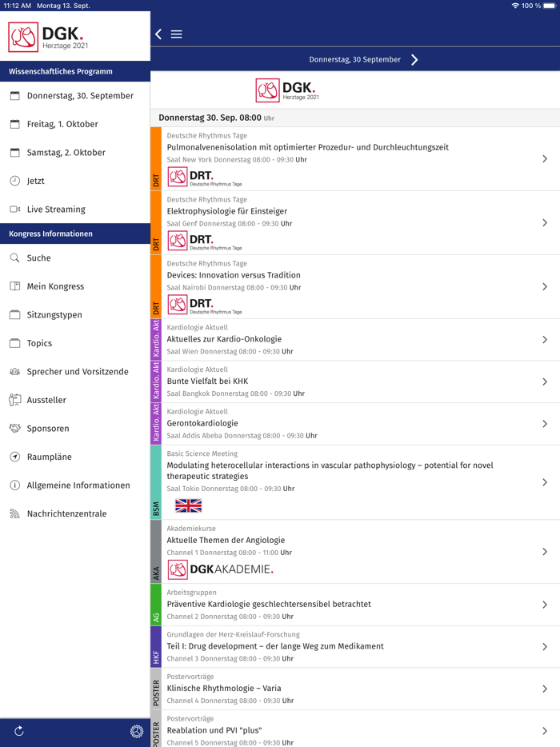Open the Mein Kongress menu item
The image size is (560, 747).
tap(55, 286)
